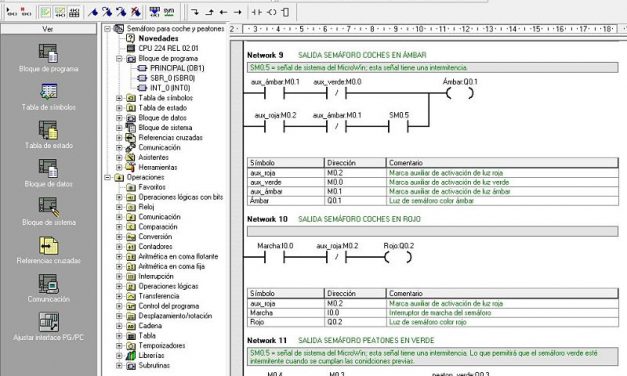Insert a coil from the toolbar
The height and width of the screenshot is (376, 627).
272,12
